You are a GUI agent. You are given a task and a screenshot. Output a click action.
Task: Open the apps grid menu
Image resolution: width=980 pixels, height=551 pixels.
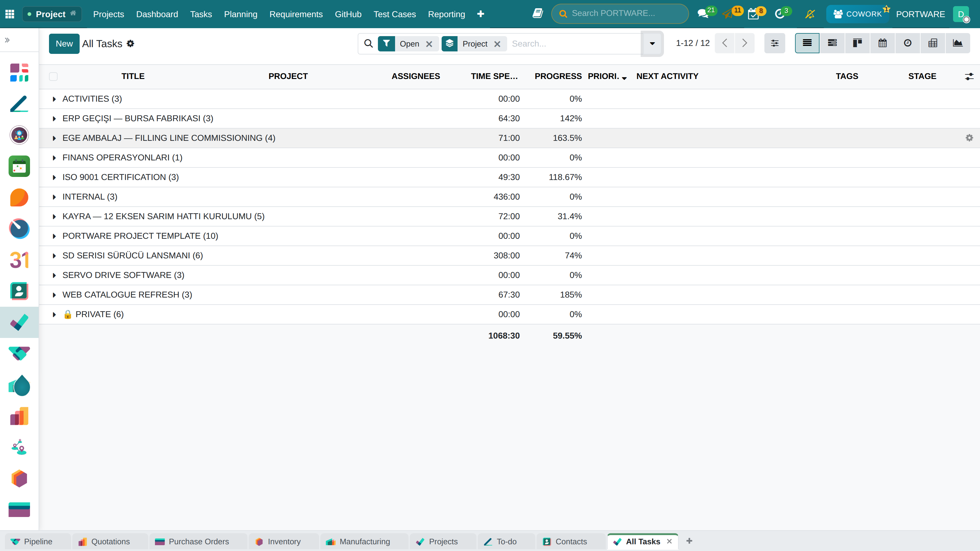[x=10, y=14]
